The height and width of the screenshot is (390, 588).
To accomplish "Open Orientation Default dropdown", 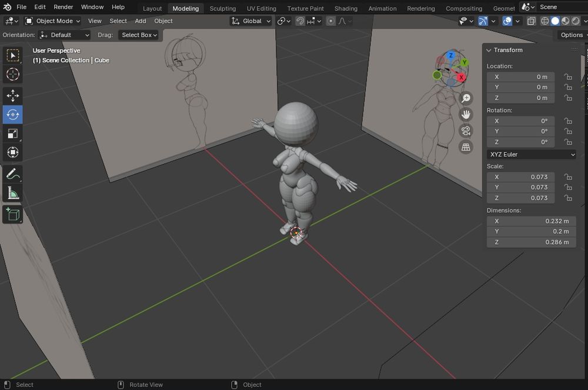I will coord(65,35).
